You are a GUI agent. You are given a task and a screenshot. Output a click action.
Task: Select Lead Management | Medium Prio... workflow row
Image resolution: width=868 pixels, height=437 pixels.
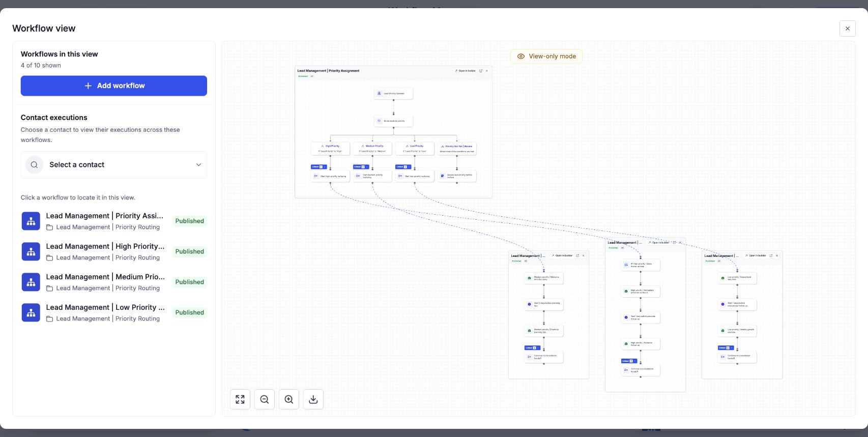pos(114,282)
